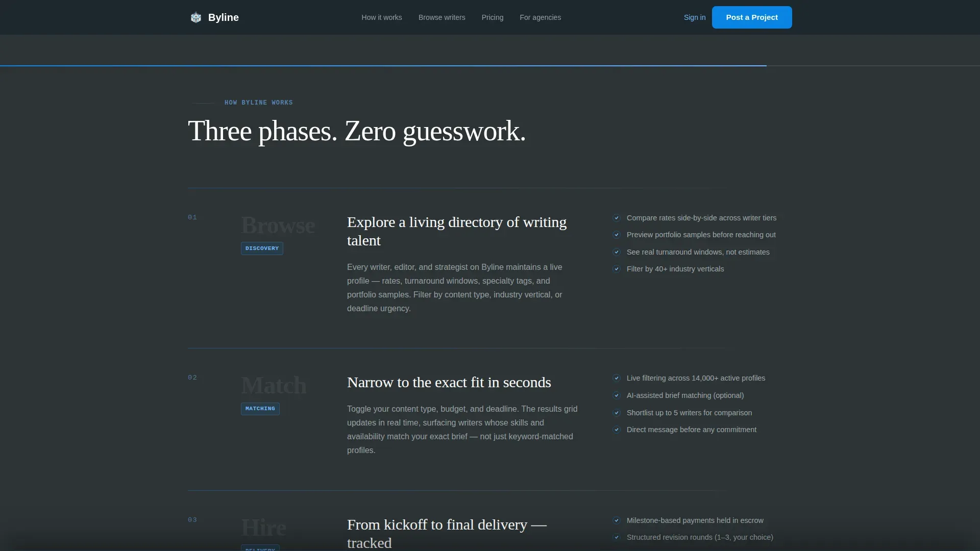Click the HOW BYLINE WORKS eyebrow label
The height and width of the screenshot is (551, 980).
click(x=259, y=103)
